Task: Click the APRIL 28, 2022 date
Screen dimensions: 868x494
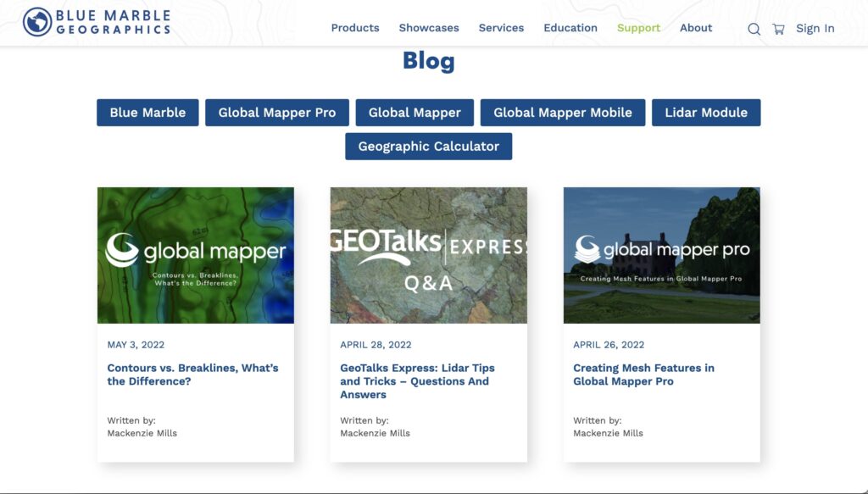Action: point(376,345)
